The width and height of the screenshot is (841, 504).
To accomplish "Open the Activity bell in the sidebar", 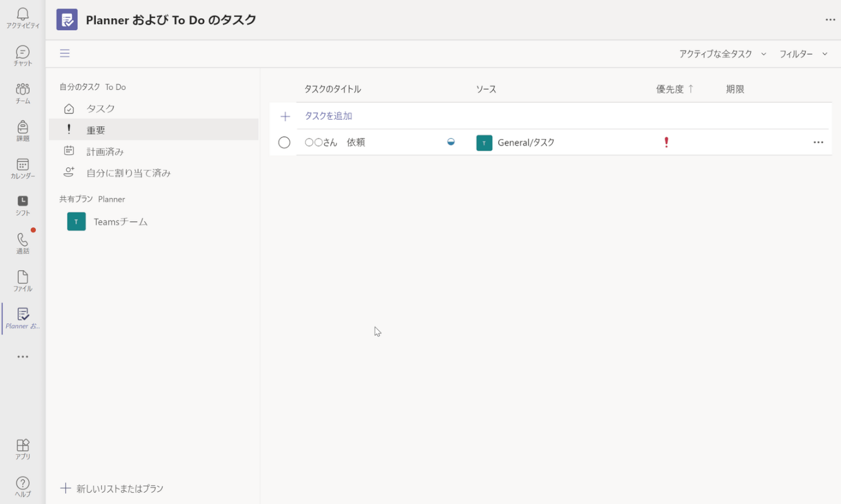I will pyautogui.click(x=23, y=18).
